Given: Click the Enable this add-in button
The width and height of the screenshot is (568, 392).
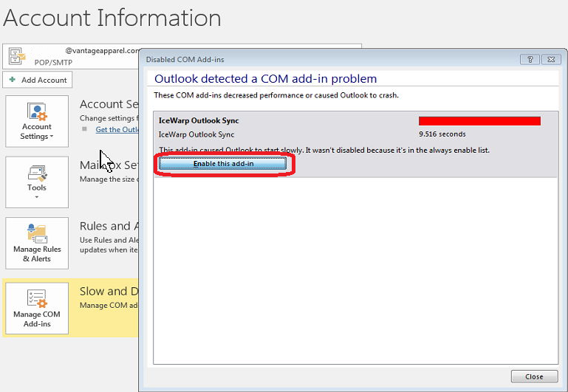Looking at the screenshot, I should point(223,164).
